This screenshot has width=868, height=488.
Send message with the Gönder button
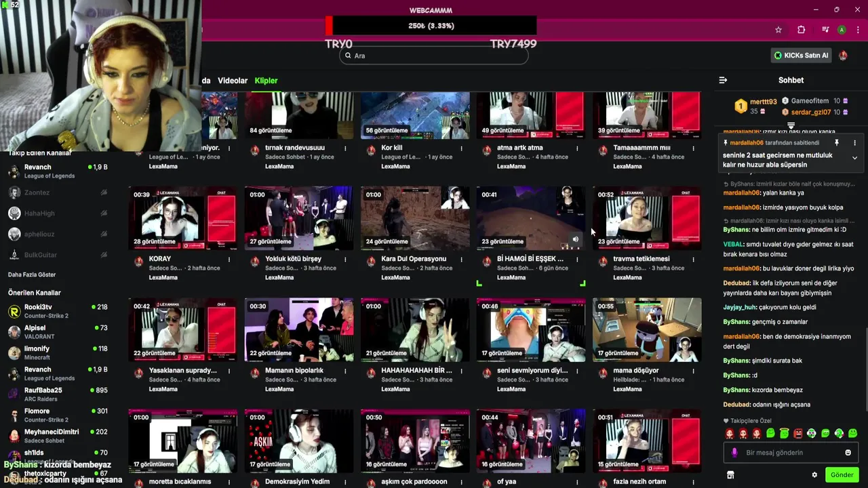coord(842,475)
